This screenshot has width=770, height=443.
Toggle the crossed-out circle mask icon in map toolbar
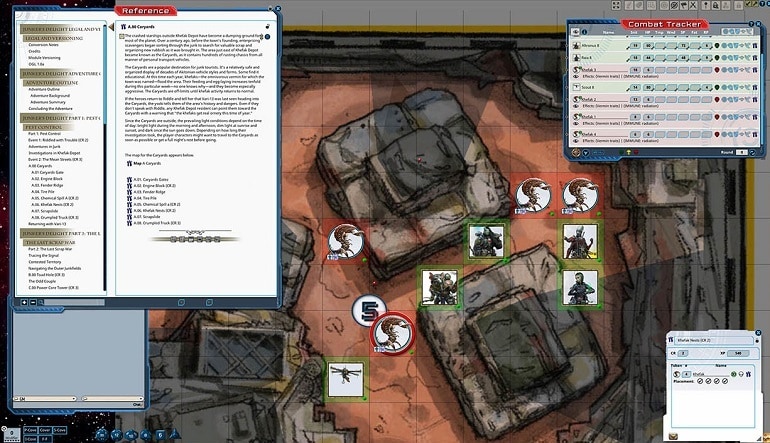(674, 5)
